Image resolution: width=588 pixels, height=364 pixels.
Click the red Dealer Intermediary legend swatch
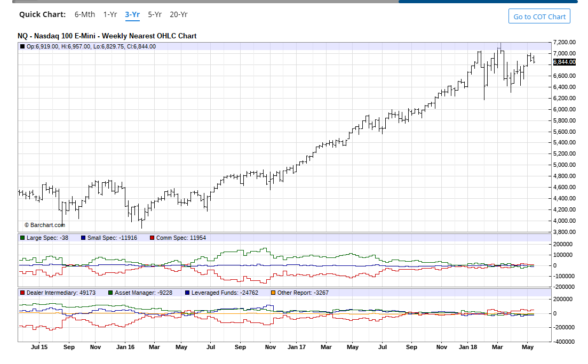[22, 293]
